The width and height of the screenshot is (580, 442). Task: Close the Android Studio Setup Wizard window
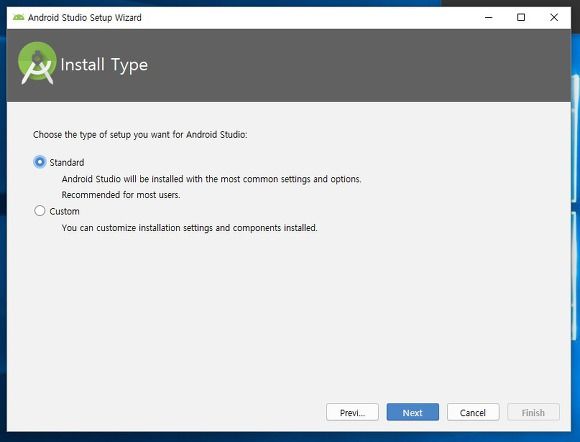(554, 17)
